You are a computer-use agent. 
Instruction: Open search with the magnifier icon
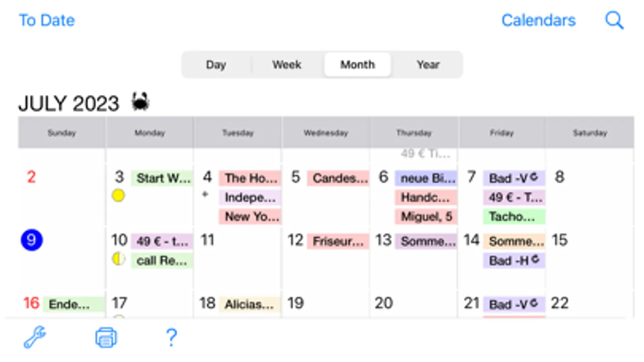(x=614, y=20)
